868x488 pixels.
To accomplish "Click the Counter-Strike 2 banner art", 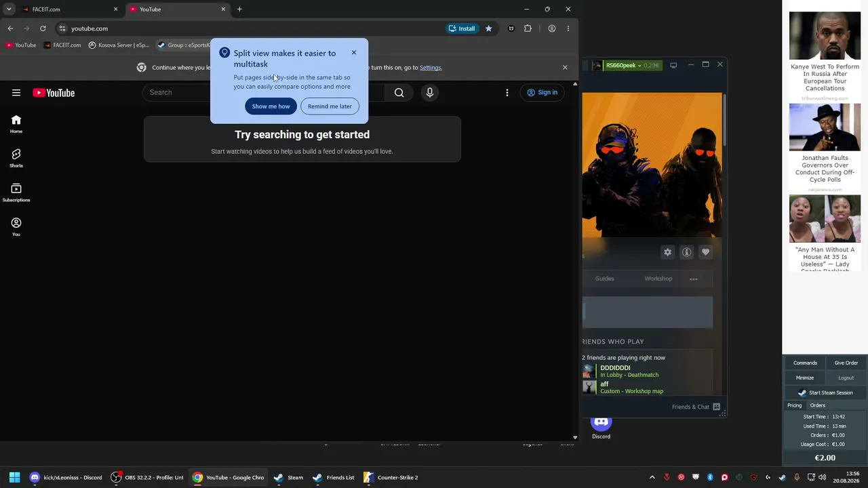I will (652, 165).
